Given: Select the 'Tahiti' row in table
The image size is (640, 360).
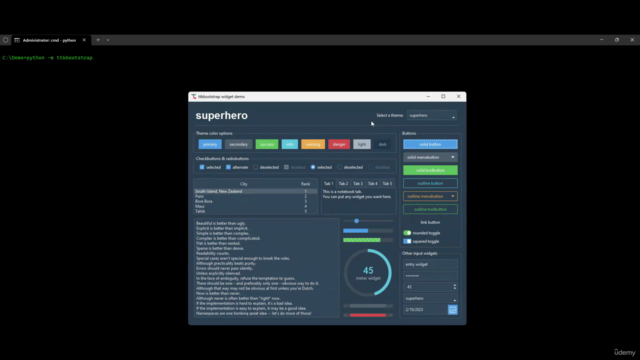Looking at the screenshot, I should pyautogui.click(x=256, y=211).
